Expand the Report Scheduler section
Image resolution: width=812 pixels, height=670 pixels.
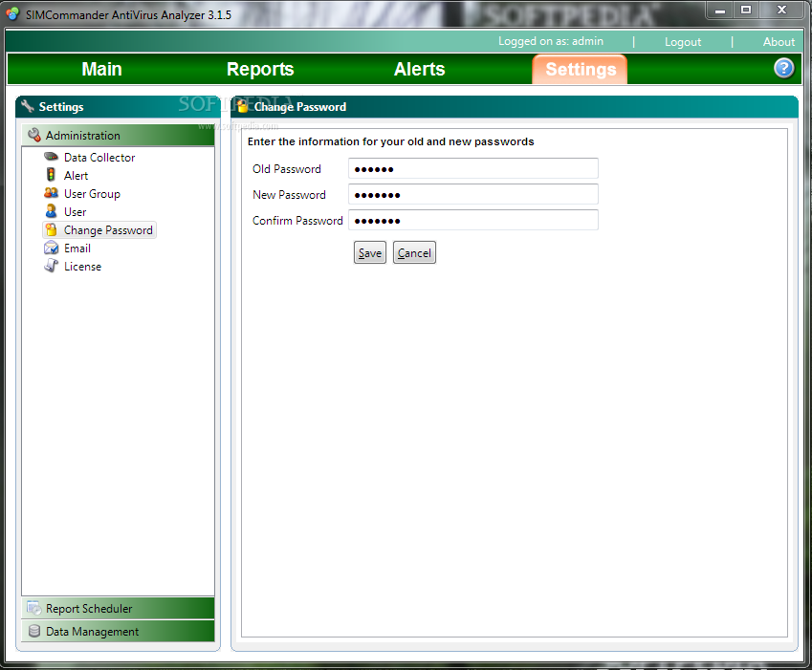click(118, 609)
